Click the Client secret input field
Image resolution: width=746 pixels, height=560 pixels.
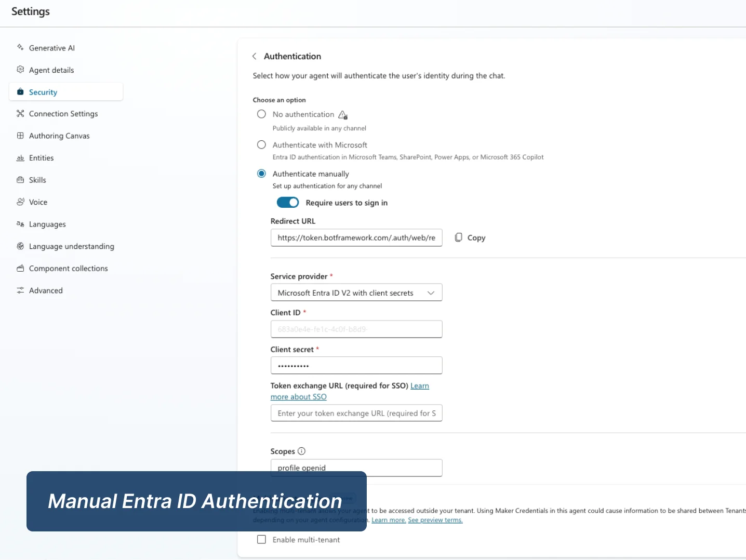tap(356, 365)
